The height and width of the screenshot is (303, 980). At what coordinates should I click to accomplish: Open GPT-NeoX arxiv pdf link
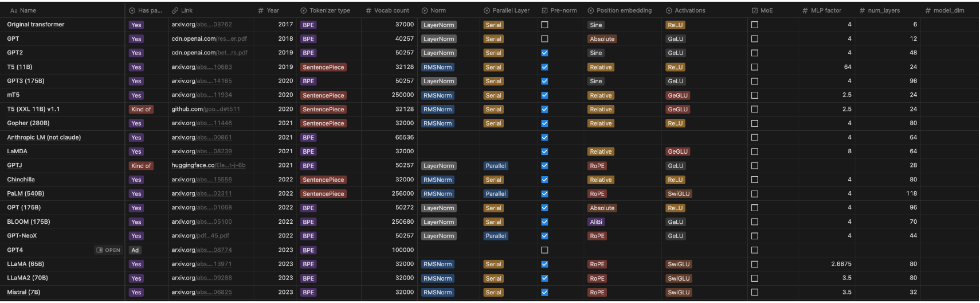(200, 236)
